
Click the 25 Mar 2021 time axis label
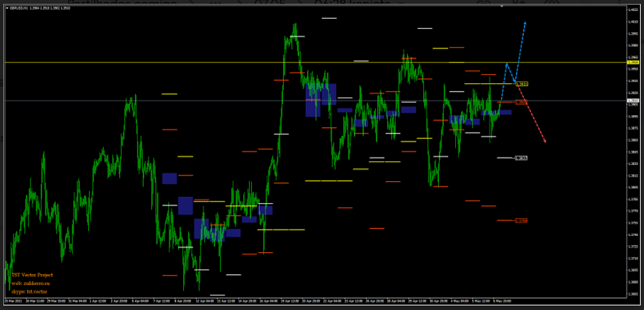click(x=14, y=302)
